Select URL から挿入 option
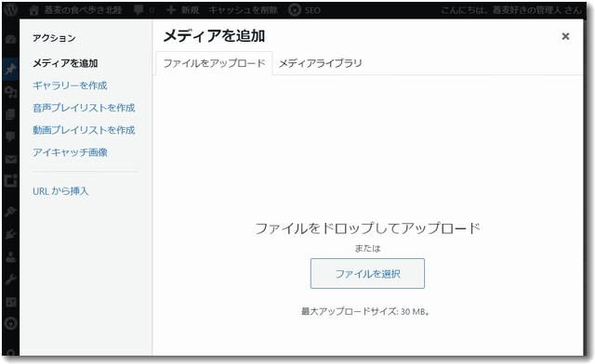This screenshot has width=595, height=364. 60,191
